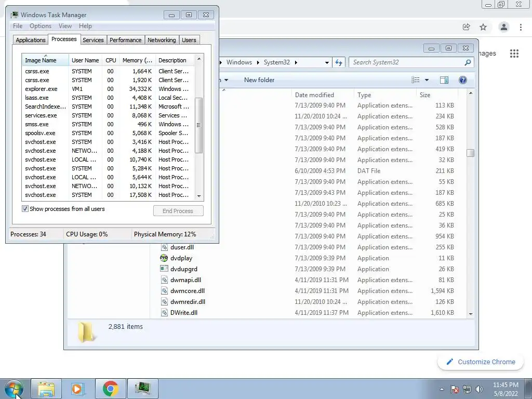Open the Google apps grid icon
Viewport: 532px width, 399px height.
click(514, 54)
